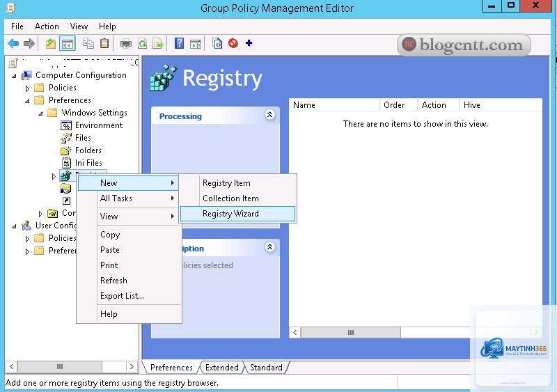Choose Collection Item from the submenu

tap(237, 198)
